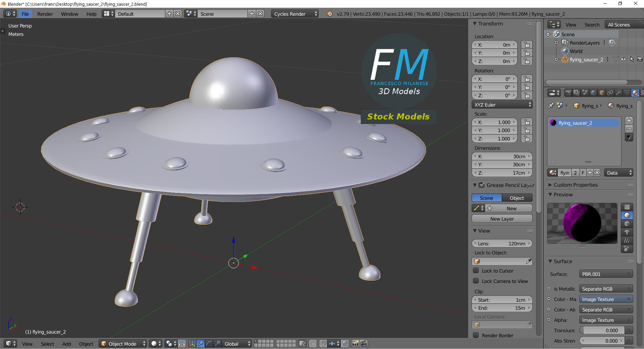644x349 pixels.
Task: Open the Surface PBR.001 shader selector
Action: (x=606, y=274)
